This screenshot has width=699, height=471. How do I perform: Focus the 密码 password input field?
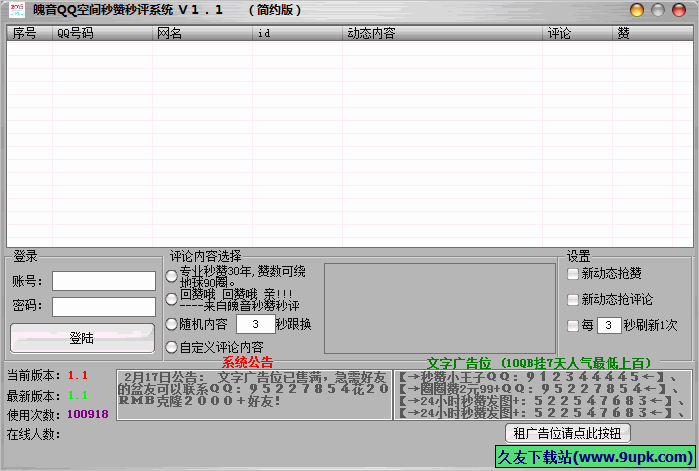[104, 307]
